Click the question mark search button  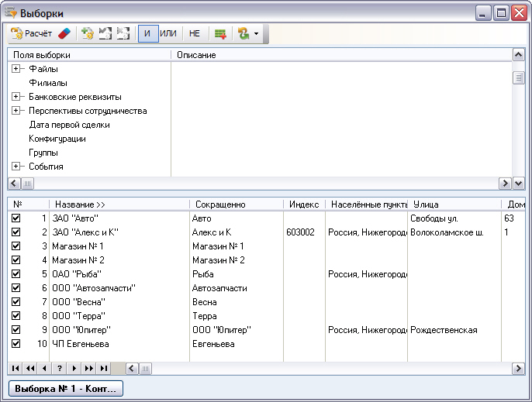pos(60,368)
